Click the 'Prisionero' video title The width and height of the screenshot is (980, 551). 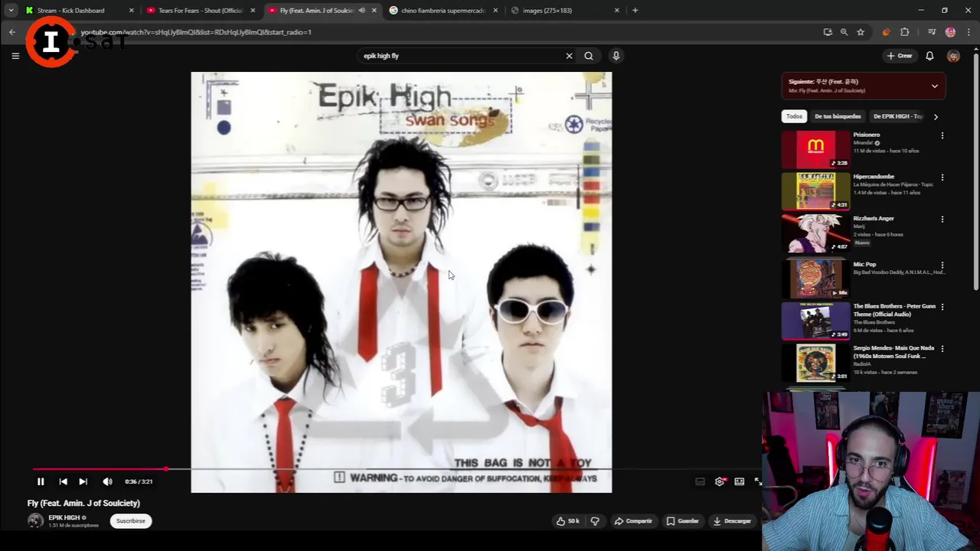[867, 135]
